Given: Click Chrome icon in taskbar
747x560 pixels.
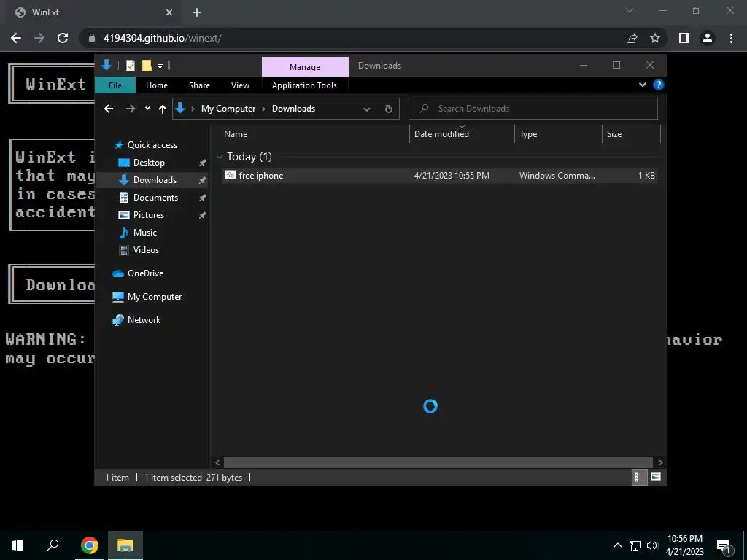Looking at the screenshot, I should click(x=89, y=545).
